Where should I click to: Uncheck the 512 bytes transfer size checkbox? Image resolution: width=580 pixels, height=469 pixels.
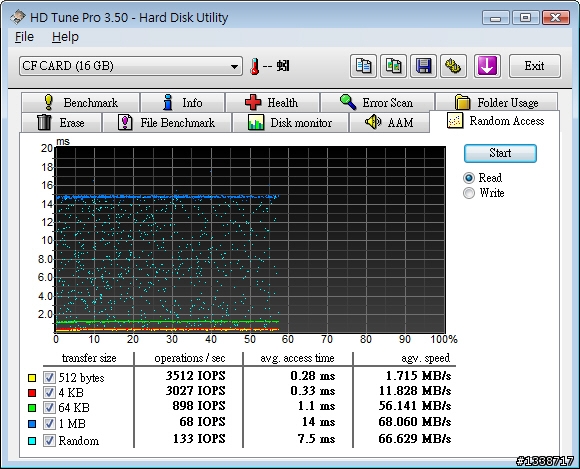49,378
